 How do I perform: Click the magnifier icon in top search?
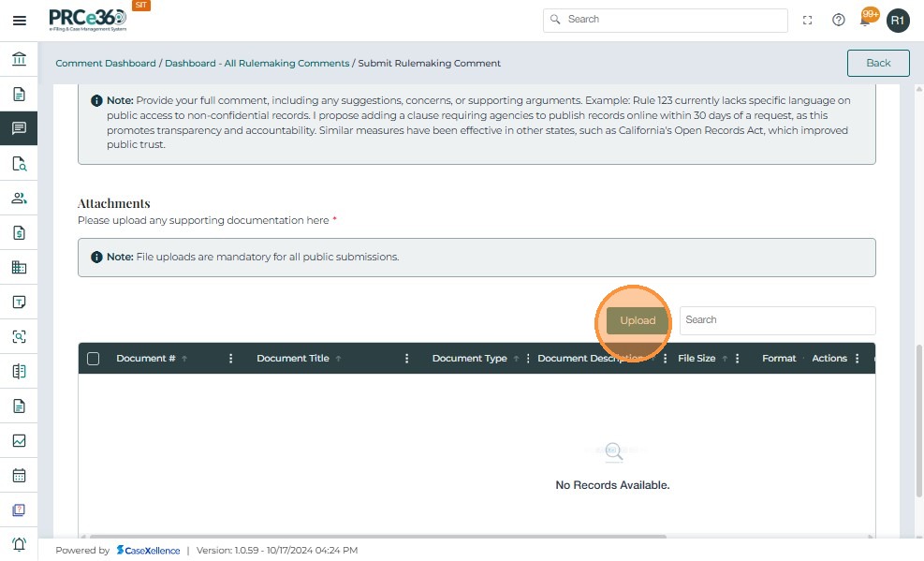(x=555, y=20)
